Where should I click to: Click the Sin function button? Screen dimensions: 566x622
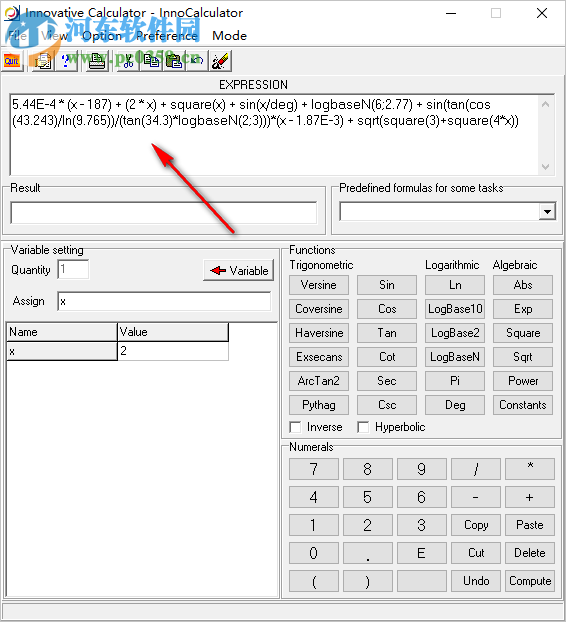click(x=387, y=285)
